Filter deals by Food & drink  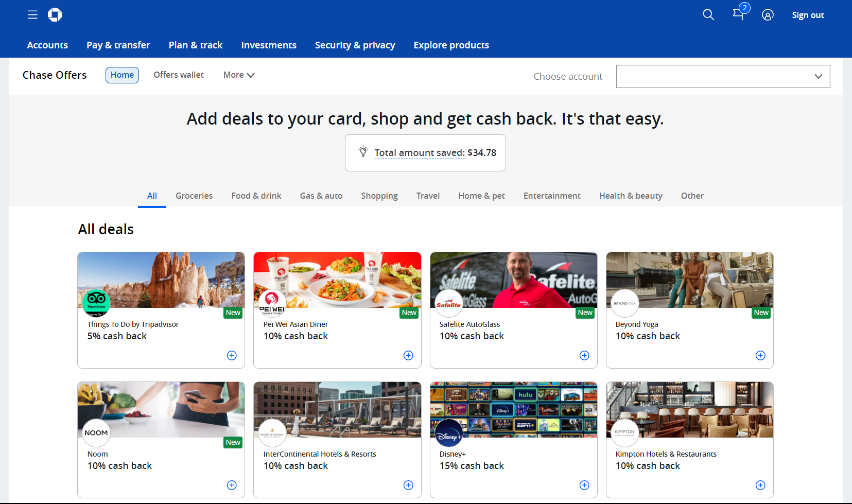(256, 196)
